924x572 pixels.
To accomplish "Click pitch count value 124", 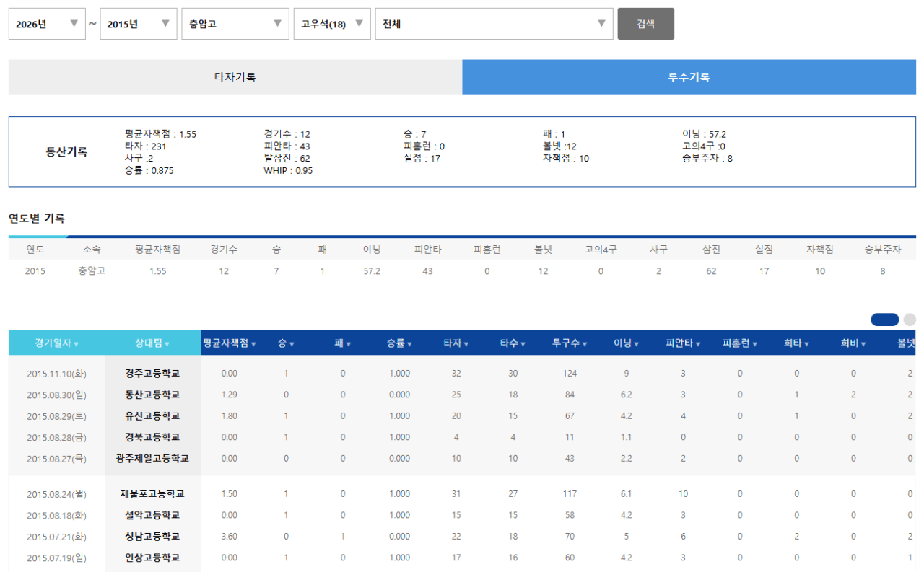I will [x=570, y=374].
